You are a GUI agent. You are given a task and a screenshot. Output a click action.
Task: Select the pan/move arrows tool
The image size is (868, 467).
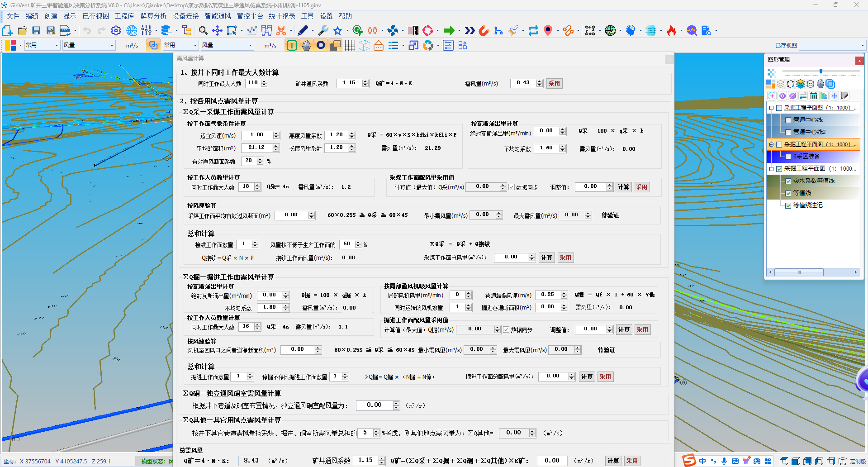tap(217, 30)
